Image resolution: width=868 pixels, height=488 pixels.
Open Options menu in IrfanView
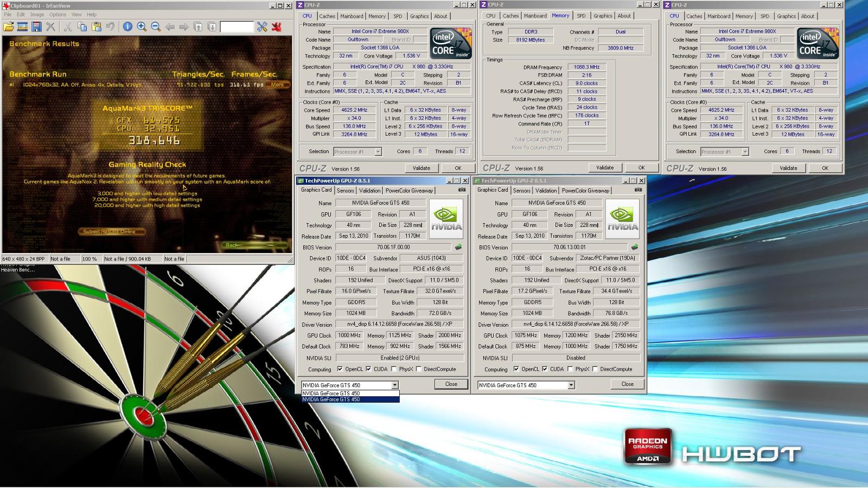[x=58, y=15]
